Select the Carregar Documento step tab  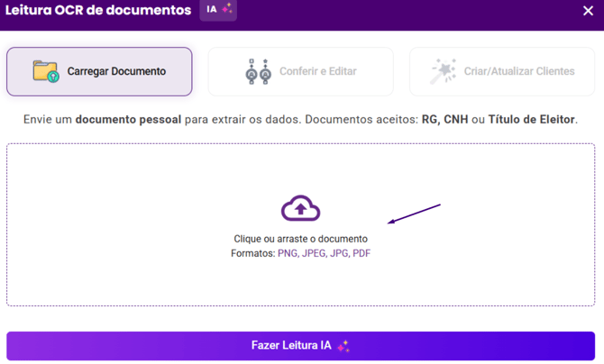(99, 71)
